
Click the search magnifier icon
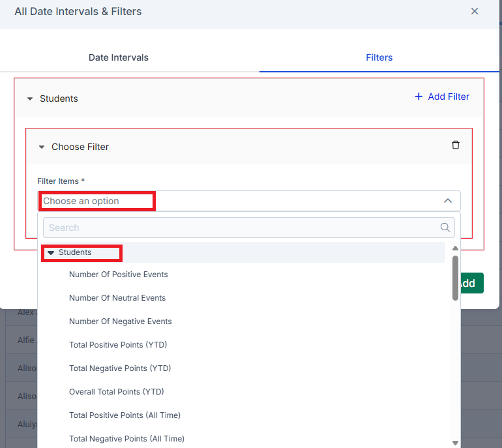click(x=445, y=228)
